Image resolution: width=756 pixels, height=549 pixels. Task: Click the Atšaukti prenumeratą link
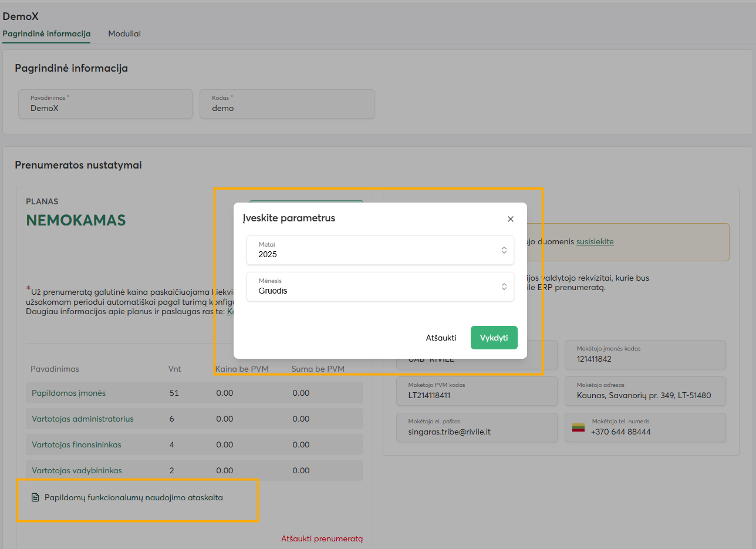[322, 538]
